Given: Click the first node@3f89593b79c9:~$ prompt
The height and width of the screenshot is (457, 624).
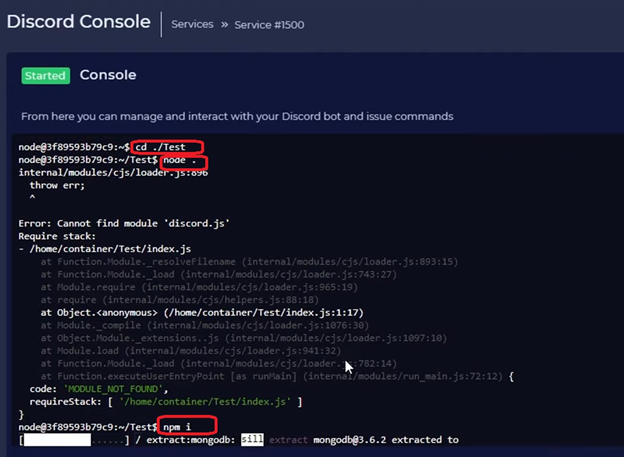Looking at the screenshot, I should [74, 147].
